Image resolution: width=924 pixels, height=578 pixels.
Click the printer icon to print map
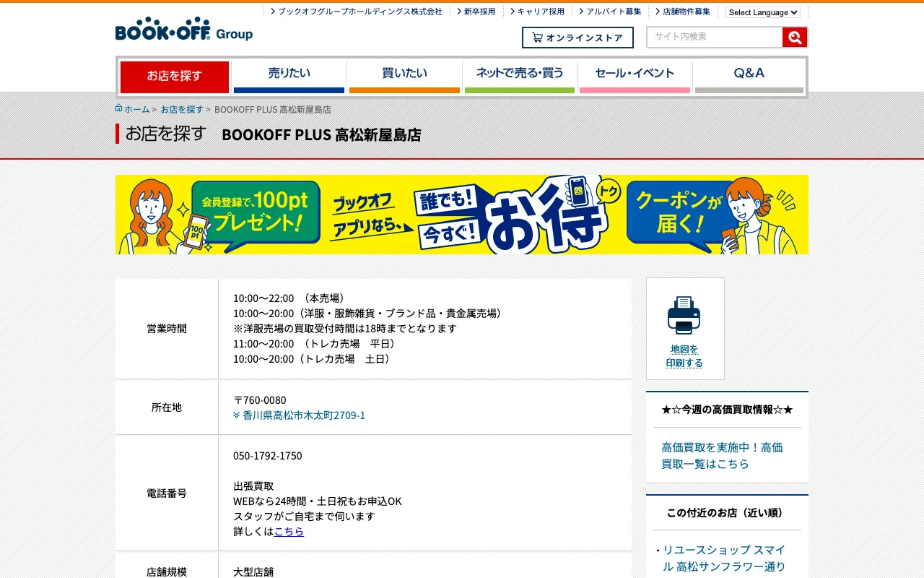(684, 315)
